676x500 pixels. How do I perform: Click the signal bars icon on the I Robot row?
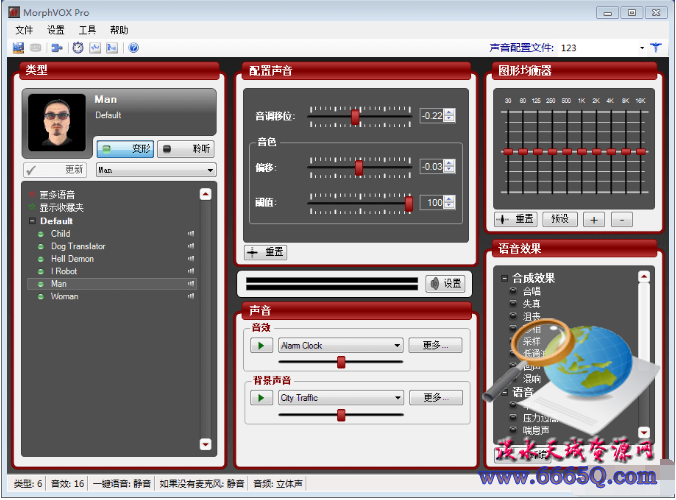coord(191,271)
